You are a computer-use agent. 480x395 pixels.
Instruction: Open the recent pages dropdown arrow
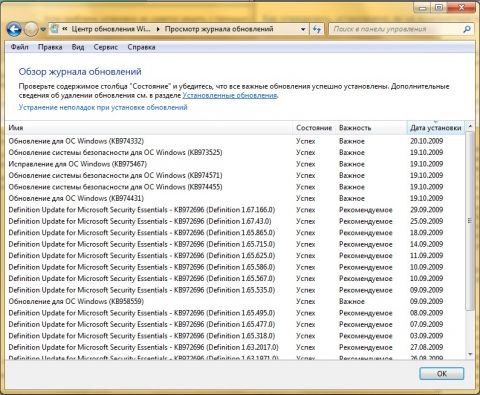pyautogui.click(x=43, y=30)
